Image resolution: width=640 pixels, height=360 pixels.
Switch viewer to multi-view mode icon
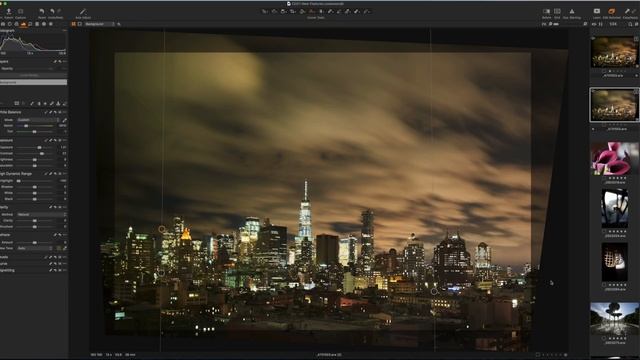pos(74,24)
